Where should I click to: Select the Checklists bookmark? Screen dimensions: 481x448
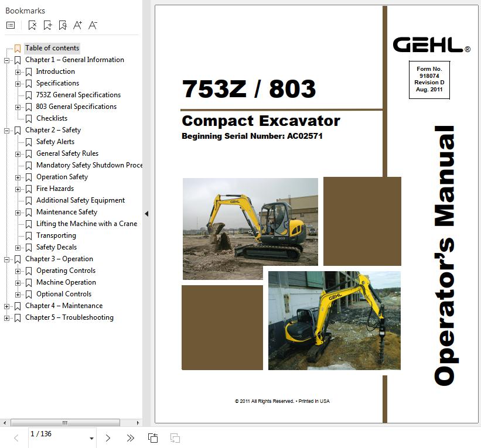point(52,118)
